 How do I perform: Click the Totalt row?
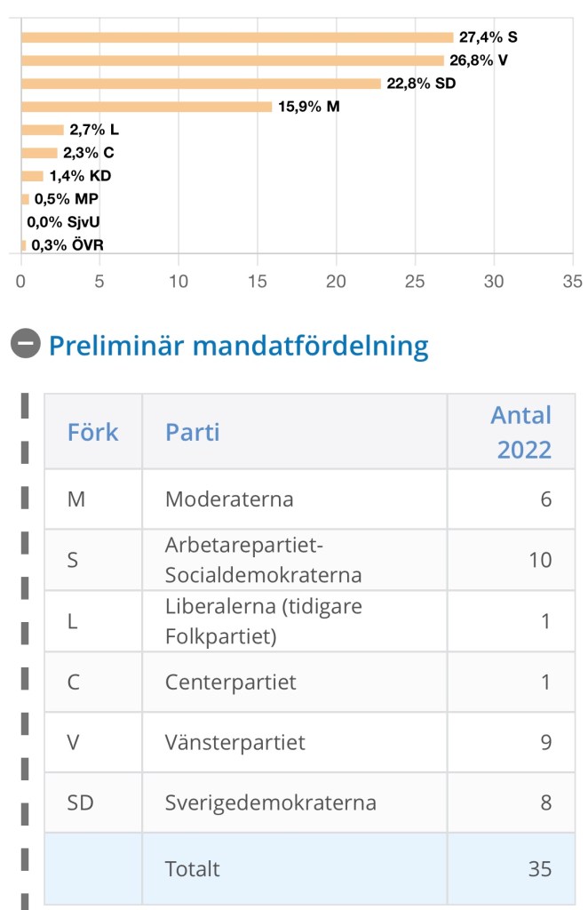[310, 869]
